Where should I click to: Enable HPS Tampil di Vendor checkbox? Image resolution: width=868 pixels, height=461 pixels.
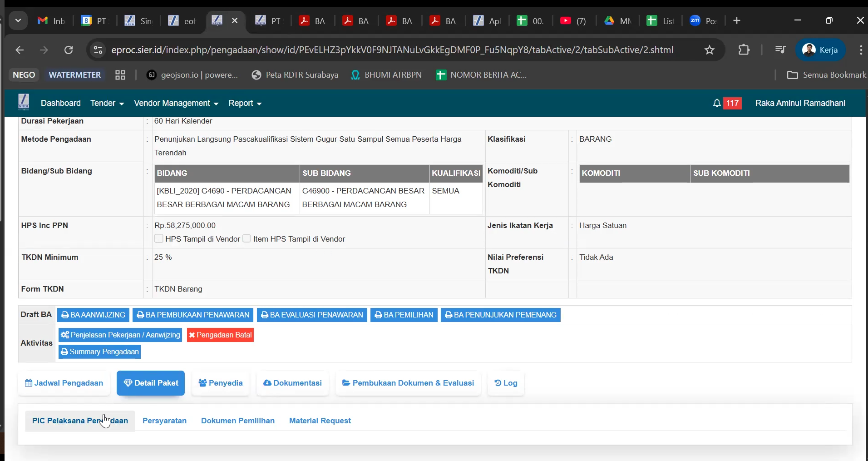[159, 238]
